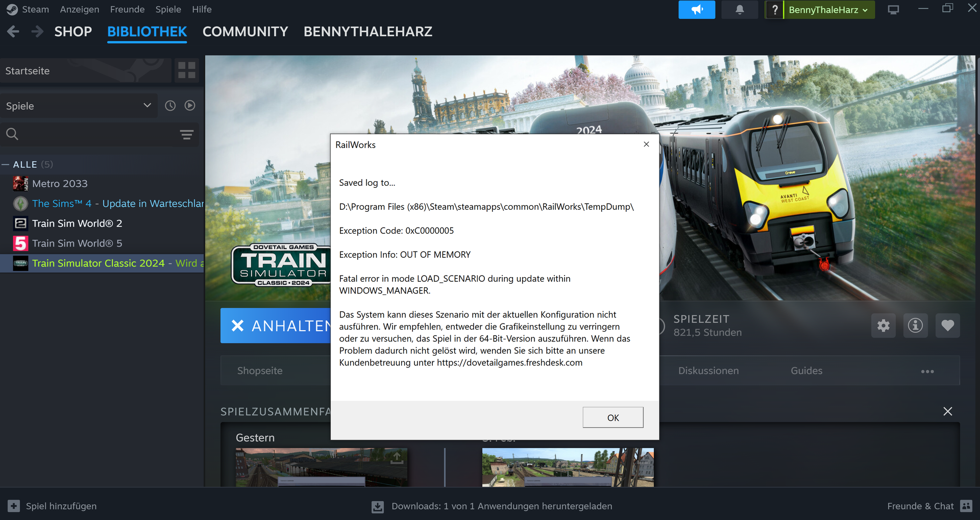
Task: Open the Diskussionen link
Action: [708, 371]
